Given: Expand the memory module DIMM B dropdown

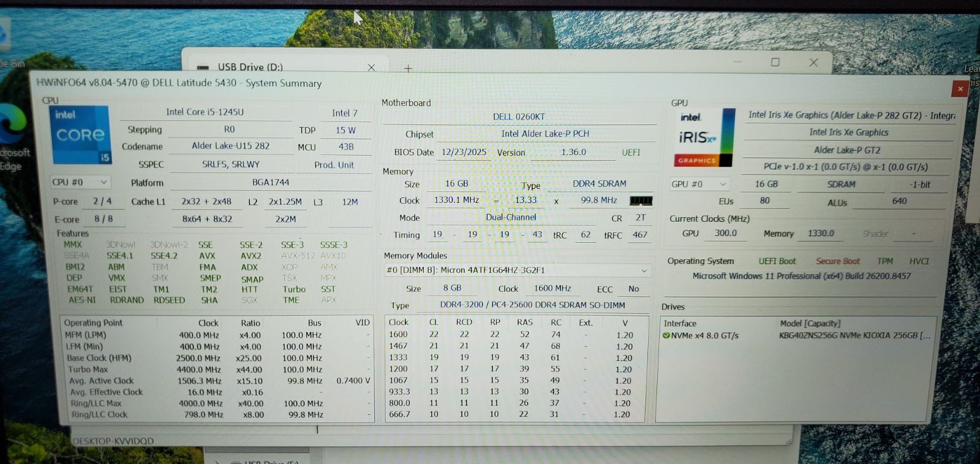Looking at the screenshot, I should 644,270.
